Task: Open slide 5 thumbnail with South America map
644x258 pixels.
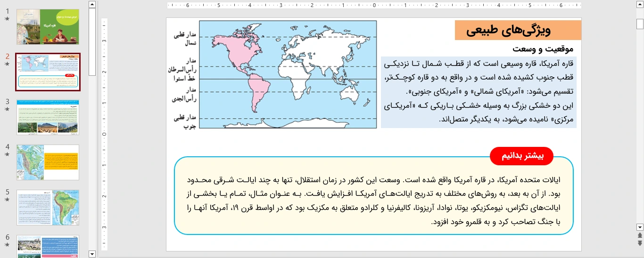Action: 48,208
